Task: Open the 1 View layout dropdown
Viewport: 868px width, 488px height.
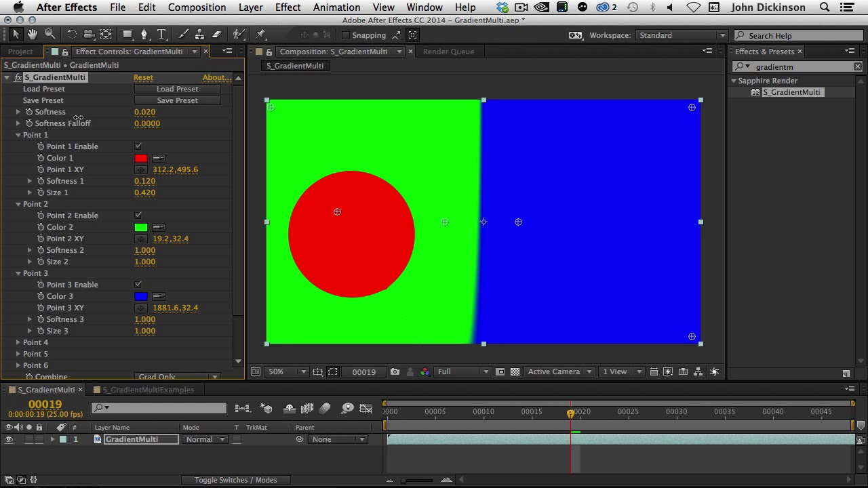Action: [621, 371]
